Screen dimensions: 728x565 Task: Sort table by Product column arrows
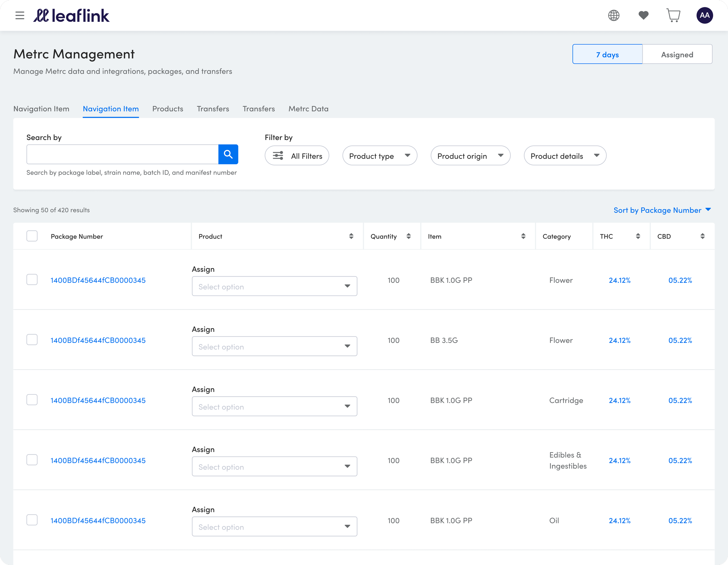pos(351,236)
